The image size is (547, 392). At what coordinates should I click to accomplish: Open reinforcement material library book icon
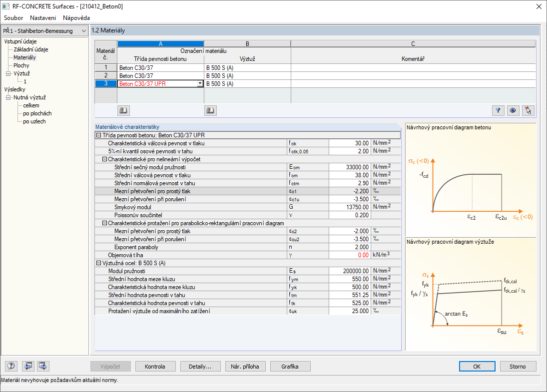pyautogui.click(x=210, y=110)
